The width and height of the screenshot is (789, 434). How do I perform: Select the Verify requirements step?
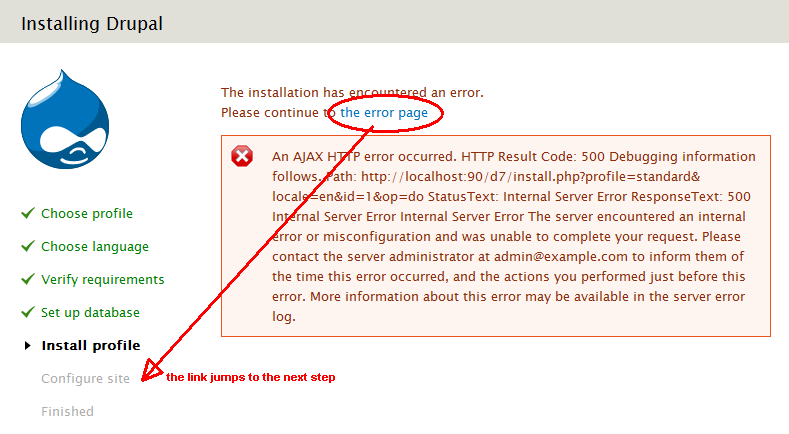point(103,279)
